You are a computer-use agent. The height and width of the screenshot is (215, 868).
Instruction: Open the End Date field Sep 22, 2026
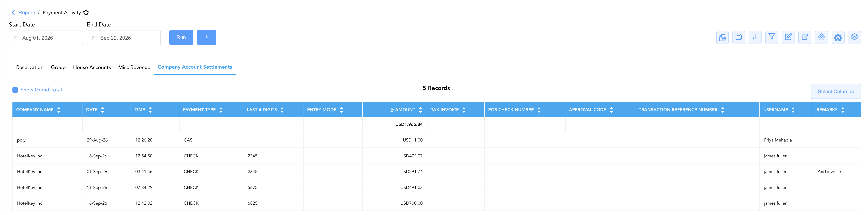tap(124, 38)
